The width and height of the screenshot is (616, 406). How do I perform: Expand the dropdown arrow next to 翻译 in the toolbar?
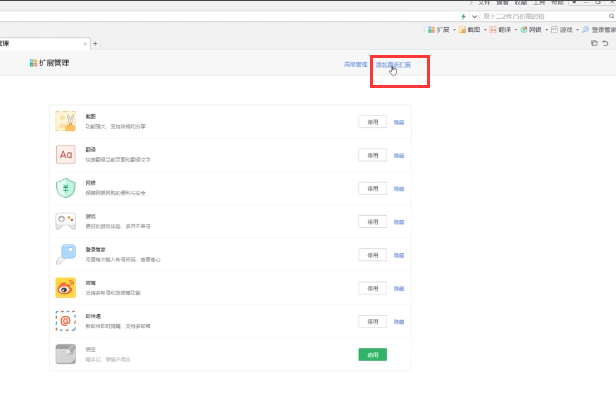tap(516, 30)
